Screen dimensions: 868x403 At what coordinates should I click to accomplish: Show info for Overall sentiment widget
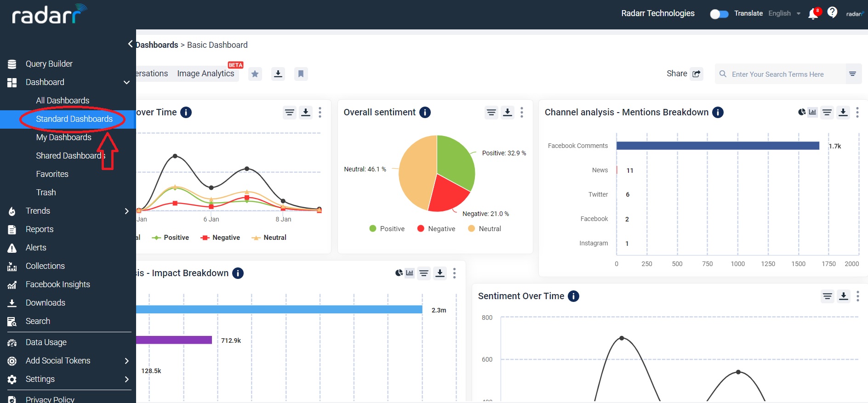pos(425,112)
